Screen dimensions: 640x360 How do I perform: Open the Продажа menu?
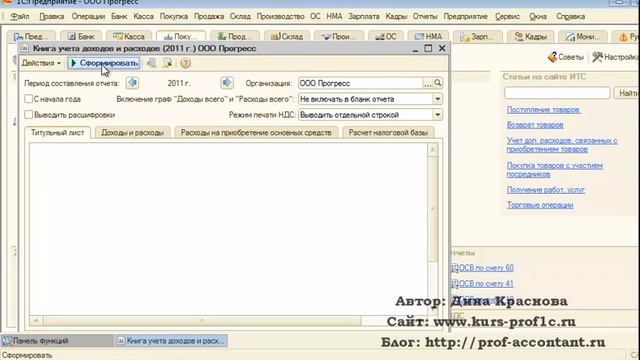tap(209, 16)
